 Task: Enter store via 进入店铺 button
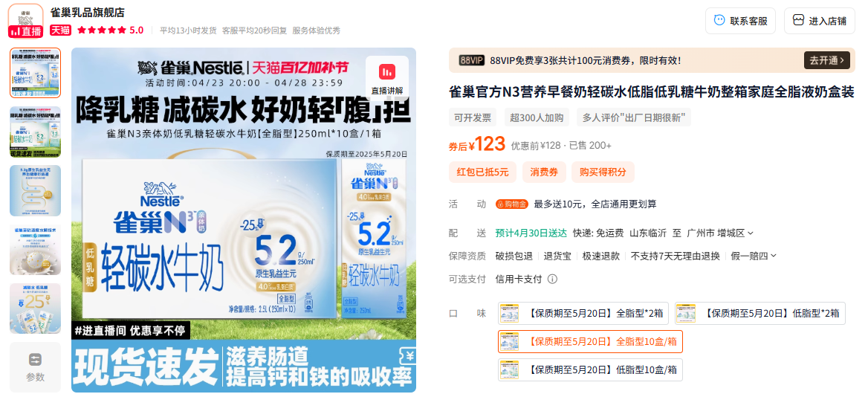pyautogui.click(x=819, y=21)
